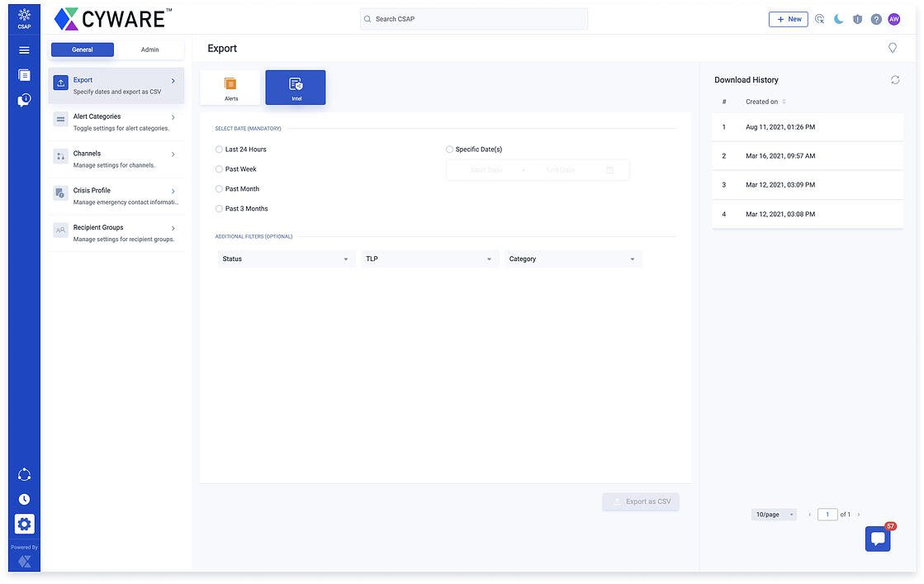
Task: Click the hamburger menu icon in sidebar
Action: 24,50
